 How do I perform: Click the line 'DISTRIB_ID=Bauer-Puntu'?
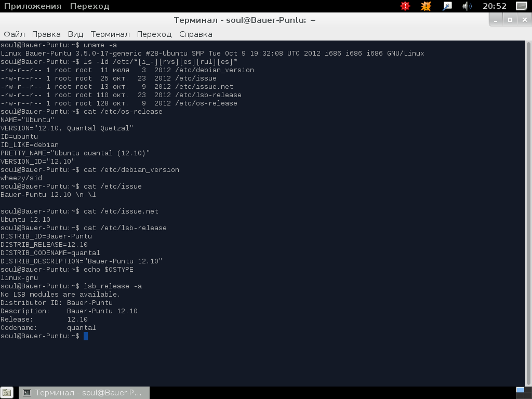pyautogui.click(x=46, y=236)
